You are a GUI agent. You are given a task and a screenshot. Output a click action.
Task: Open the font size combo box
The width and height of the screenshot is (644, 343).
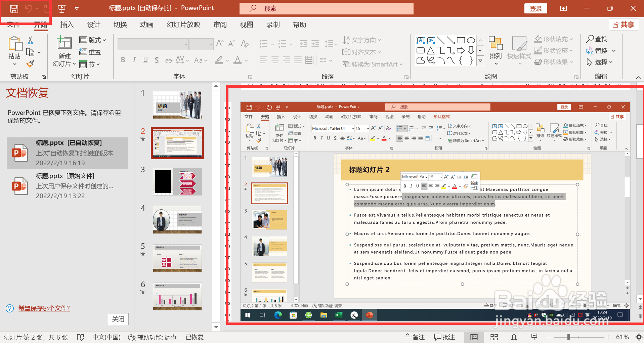(201, 44)
